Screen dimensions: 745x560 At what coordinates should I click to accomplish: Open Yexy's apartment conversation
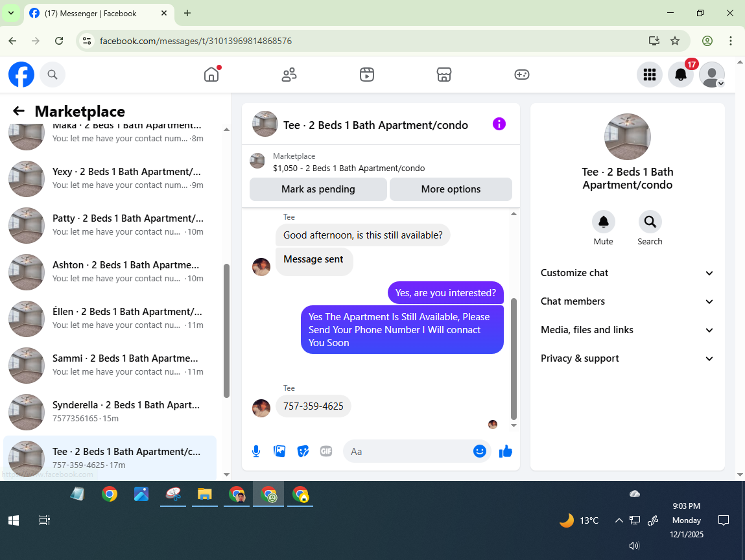tap(110, 179)
